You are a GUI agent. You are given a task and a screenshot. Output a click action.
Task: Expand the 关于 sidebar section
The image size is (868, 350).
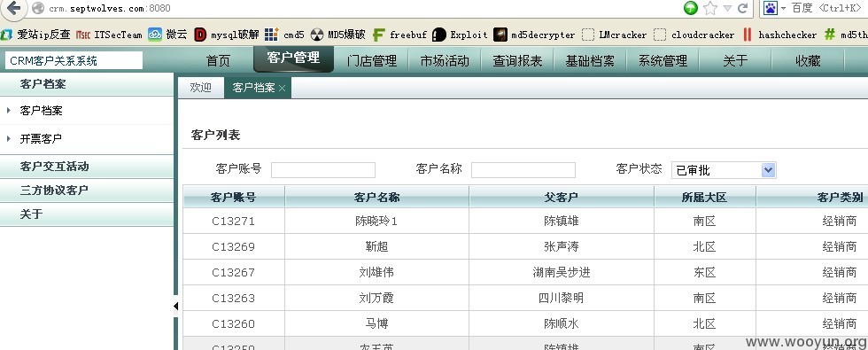(x=87, y=214)
